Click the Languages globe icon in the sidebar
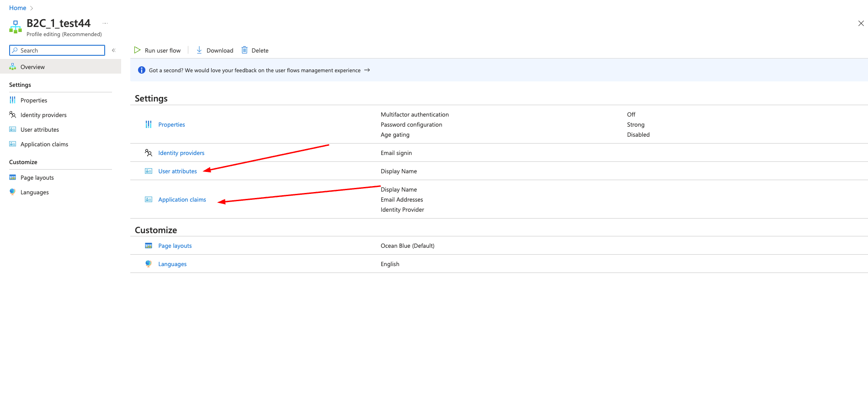This screenshot has width=868, height=406. pos(13,192)
